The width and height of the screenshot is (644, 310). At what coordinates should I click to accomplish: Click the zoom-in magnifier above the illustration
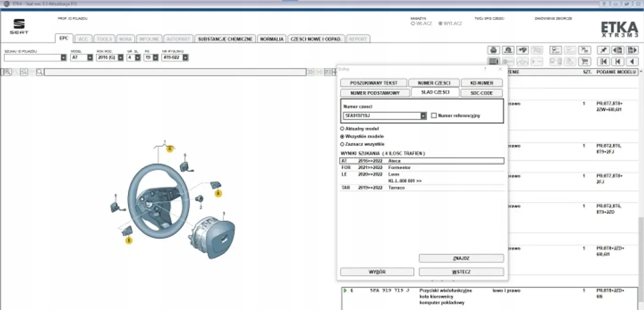[x=7, y=72]
